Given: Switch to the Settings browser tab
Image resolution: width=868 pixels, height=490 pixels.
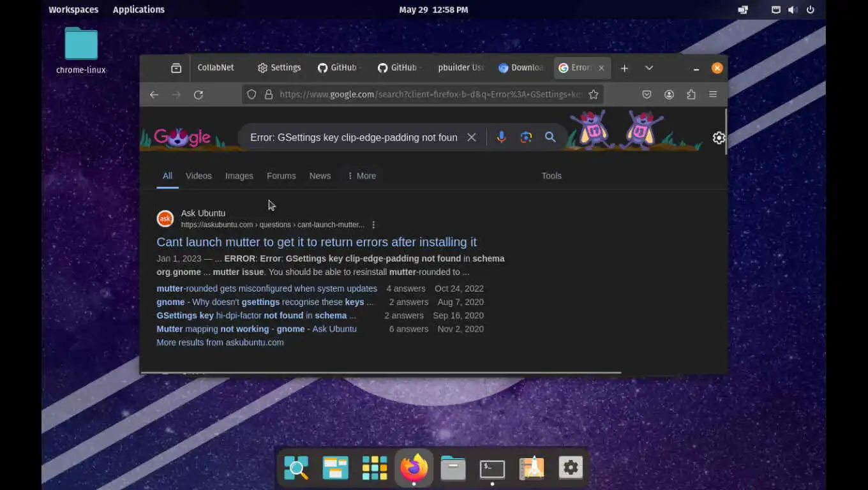Looking at the screenshot, I should pos(280,68).
